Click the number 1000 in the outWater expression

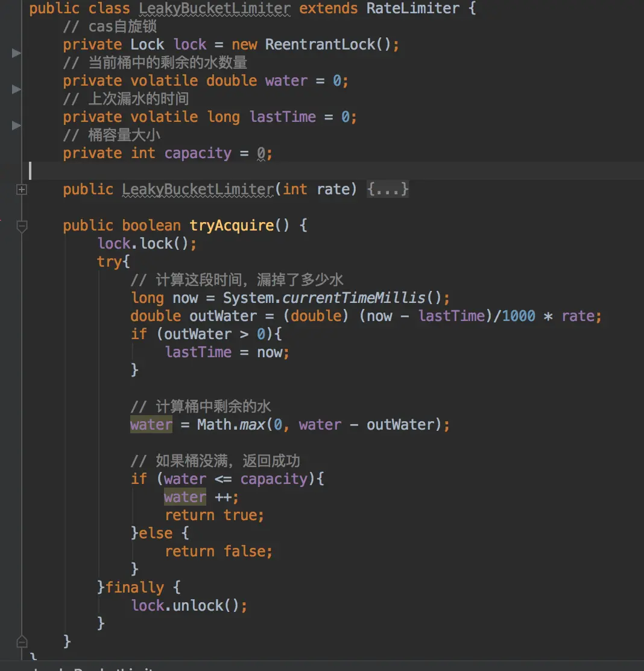tap(519, 316)
